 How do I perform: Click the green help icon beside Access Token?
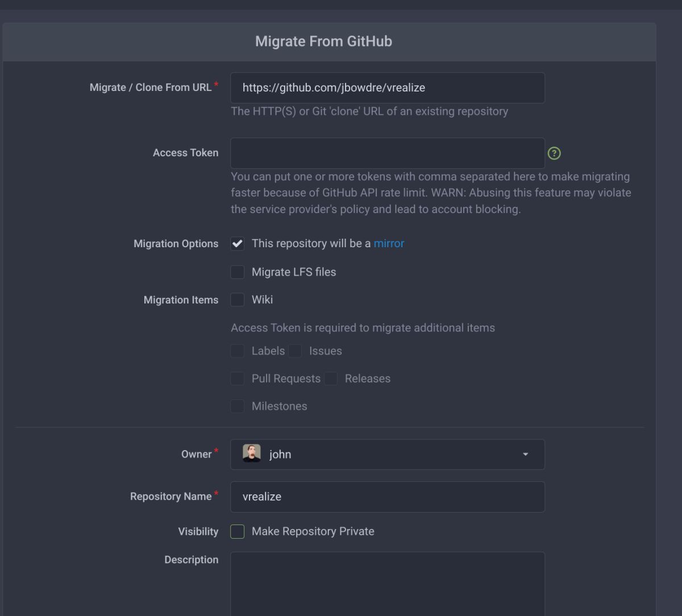click(554, 153)
